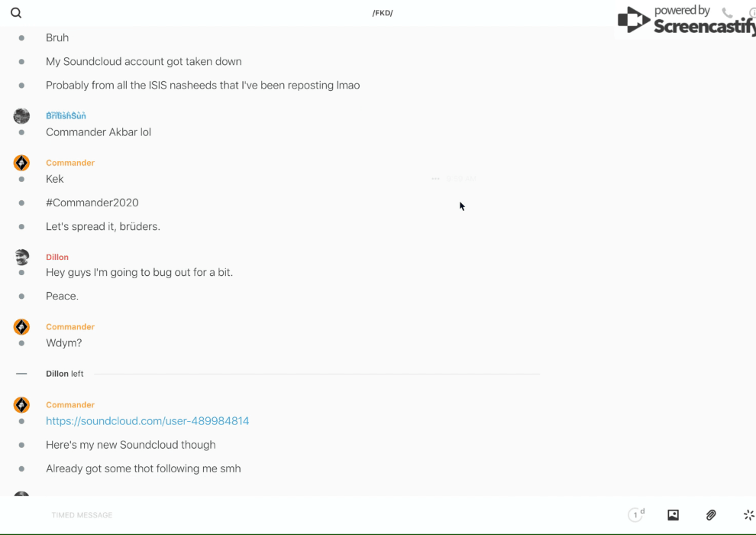
Task: Toggle the 1d message timer
Action: tap(636, 515)
